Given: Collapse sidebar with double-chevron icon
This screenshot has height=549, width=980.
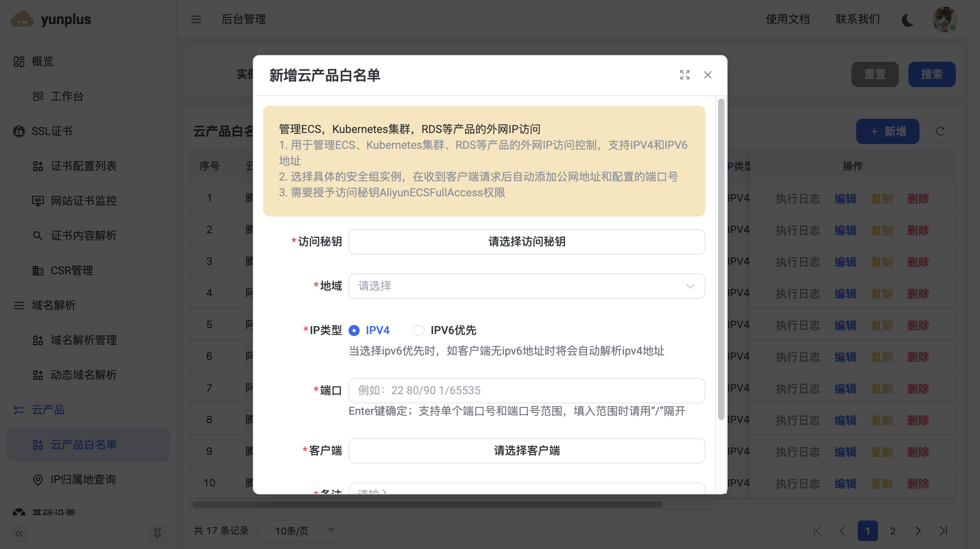Looking at the screenshot, I should 19,534.
